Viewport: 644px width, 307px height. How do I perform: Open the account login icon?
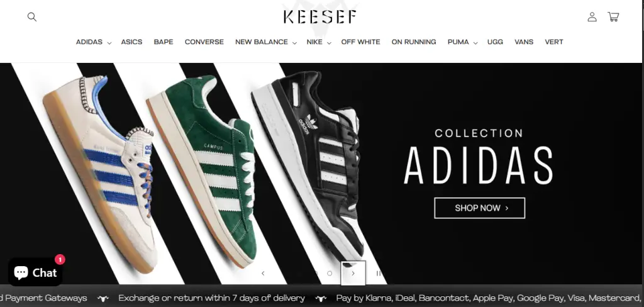(x=592, y=17)
